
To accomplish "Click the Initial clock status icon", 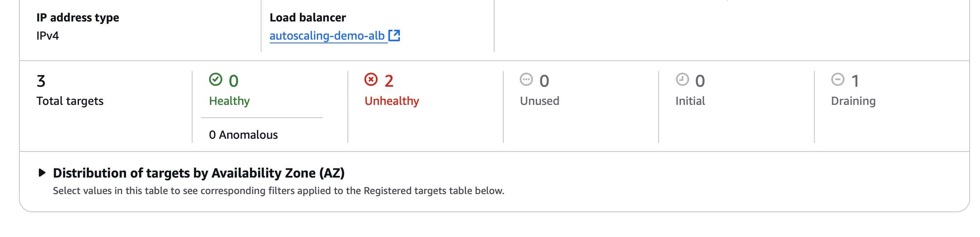I will click(x=682, y=79).
